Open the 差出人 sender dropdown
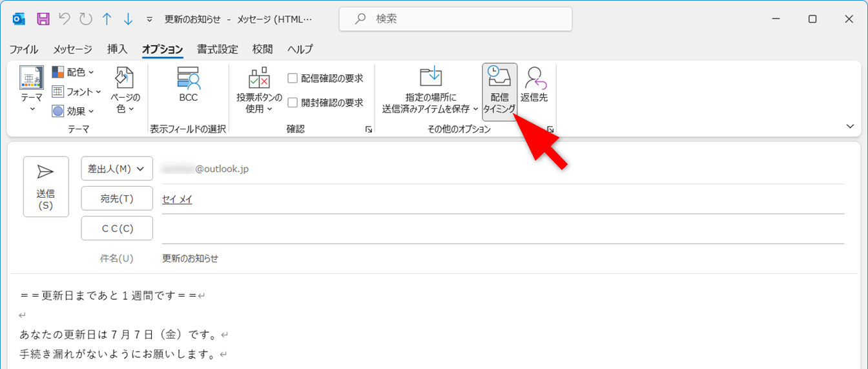 pos(117,169)
